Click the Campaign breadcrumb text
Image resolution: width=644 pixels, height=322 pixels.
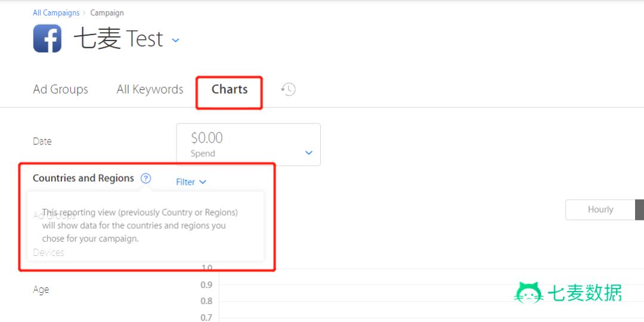click(x=107, y=13)
